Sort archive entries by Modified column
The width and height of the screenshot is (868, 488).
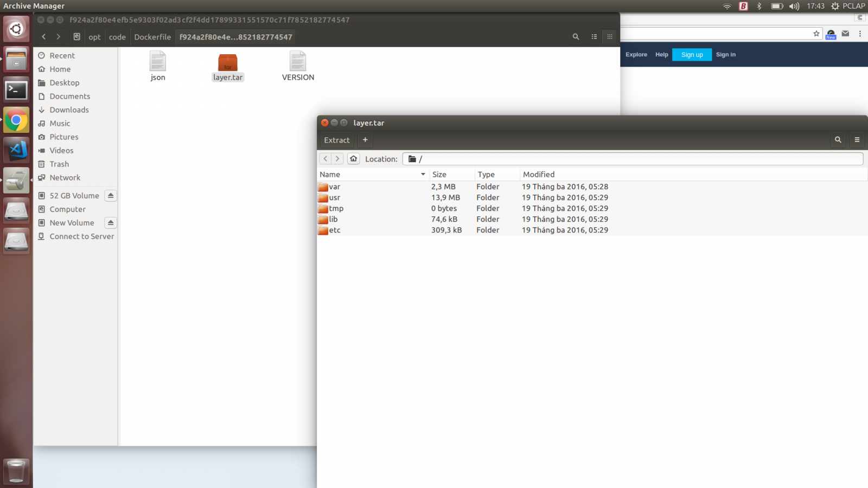[539, 175]
